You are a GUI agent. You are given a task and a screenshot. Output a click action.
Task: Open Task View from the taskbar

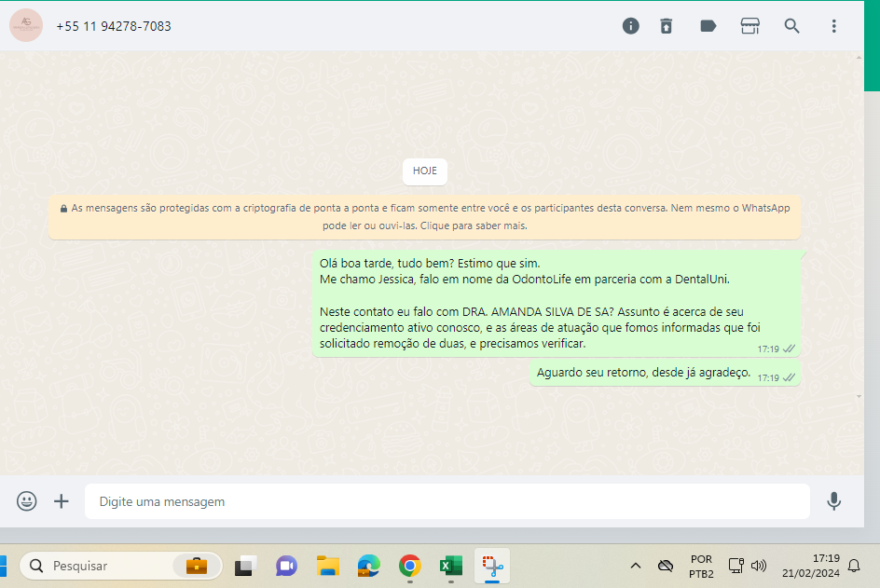click(245, 566)
